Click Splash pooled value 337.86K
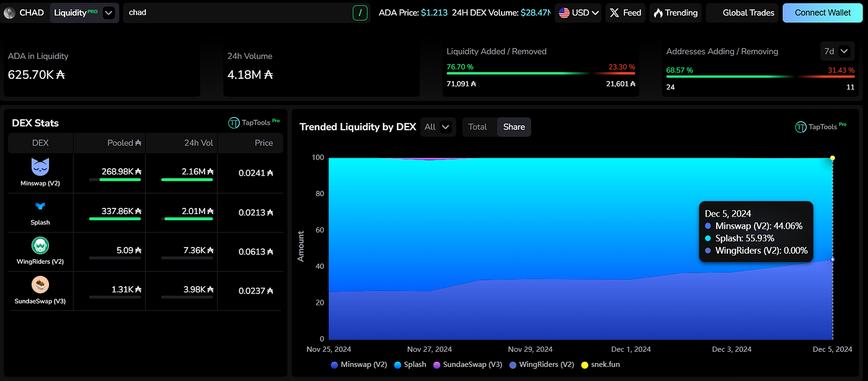The height and width of the screenshot is (381, 868). pos(122,211)
